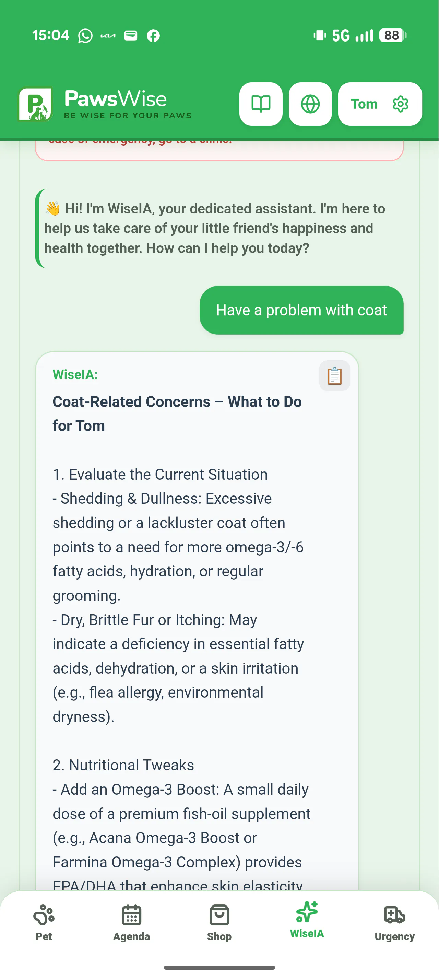Tap the 'Coat-Related Concerns' heading
Viewport: 439px width, 980px height.
coord(177,413)
